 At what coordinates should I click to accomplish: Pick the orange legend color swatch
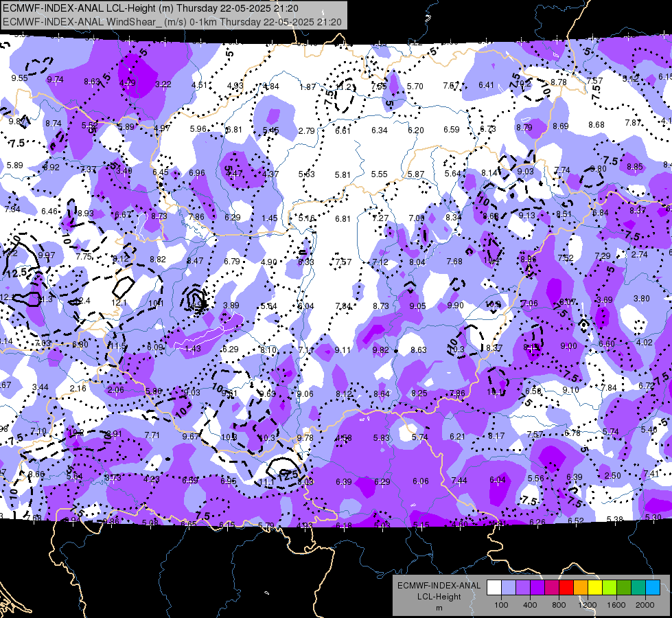coord(581,588)
